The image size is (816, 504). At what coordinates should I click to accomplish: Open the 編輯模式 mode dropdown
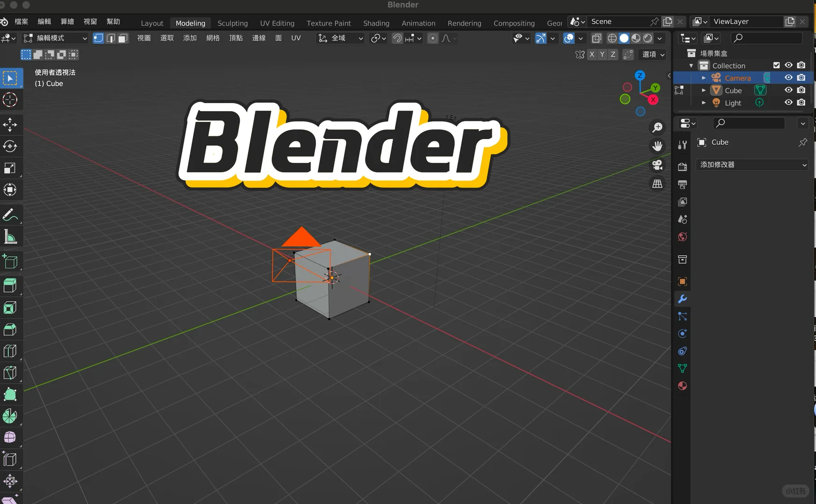55,38
